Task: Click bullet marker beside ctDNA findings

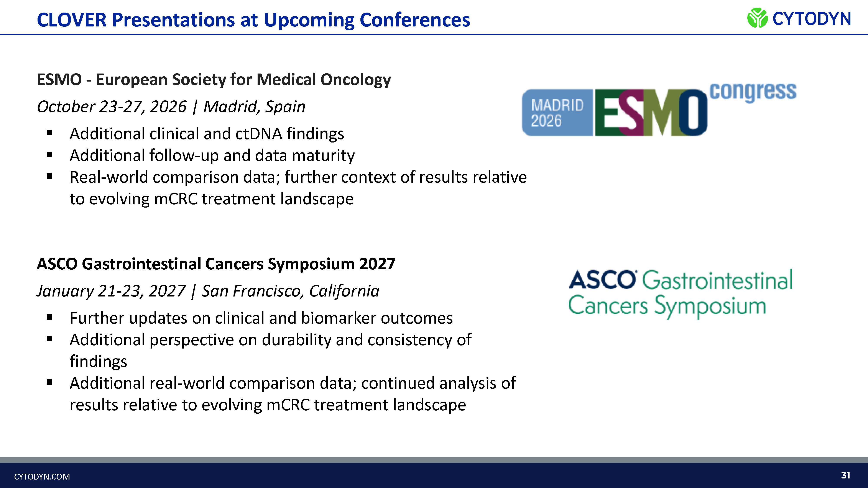Action: 49,133
